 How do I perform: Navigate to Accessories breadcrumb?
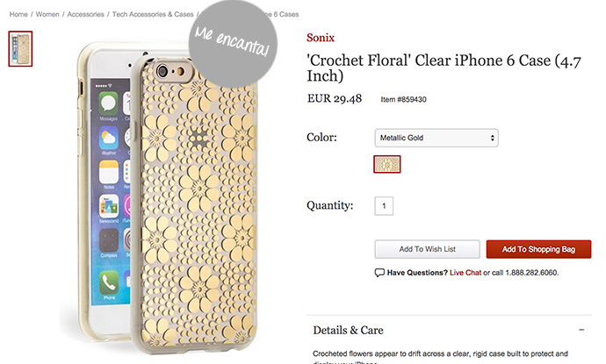(x=86, y=15)
